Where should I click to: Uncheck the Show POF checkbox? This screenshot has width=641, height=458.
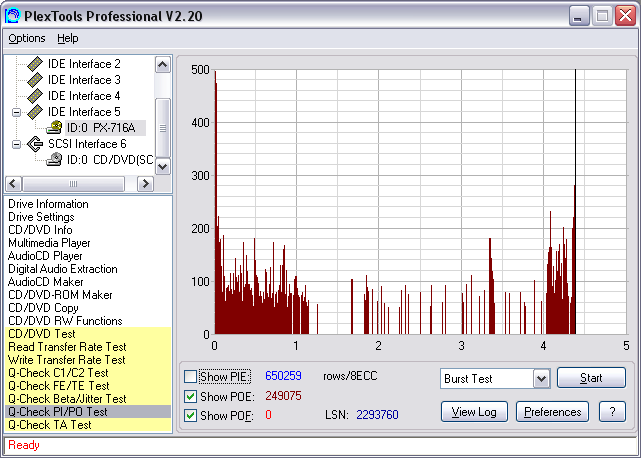[191, 415]
